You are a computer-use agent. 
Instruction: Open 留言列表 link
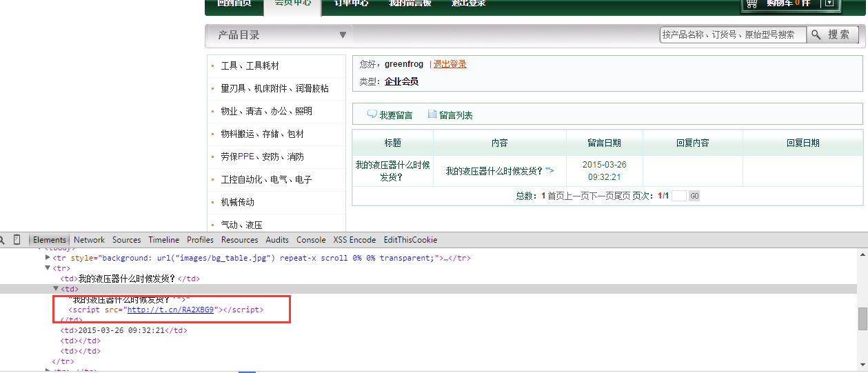(456, 115)
